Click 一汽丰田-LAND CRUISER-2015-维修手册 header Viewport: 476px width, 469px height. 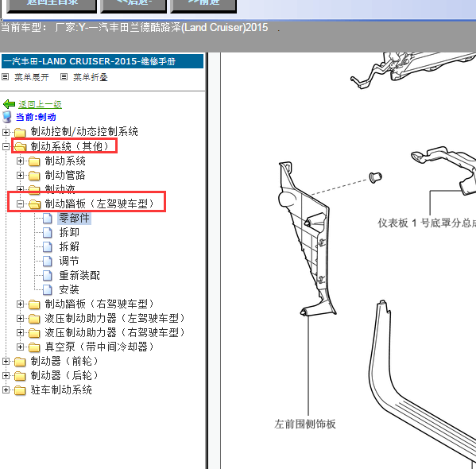103,61
